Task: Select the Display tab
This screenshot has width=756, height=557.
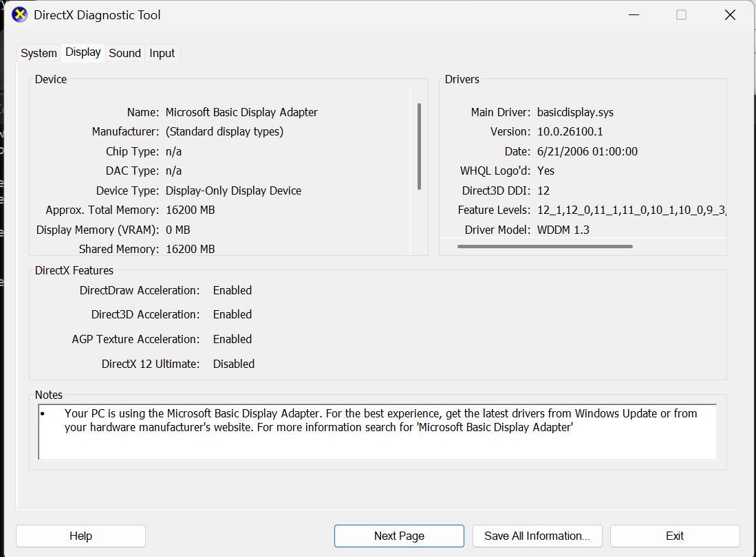Action: pos(83,52)
